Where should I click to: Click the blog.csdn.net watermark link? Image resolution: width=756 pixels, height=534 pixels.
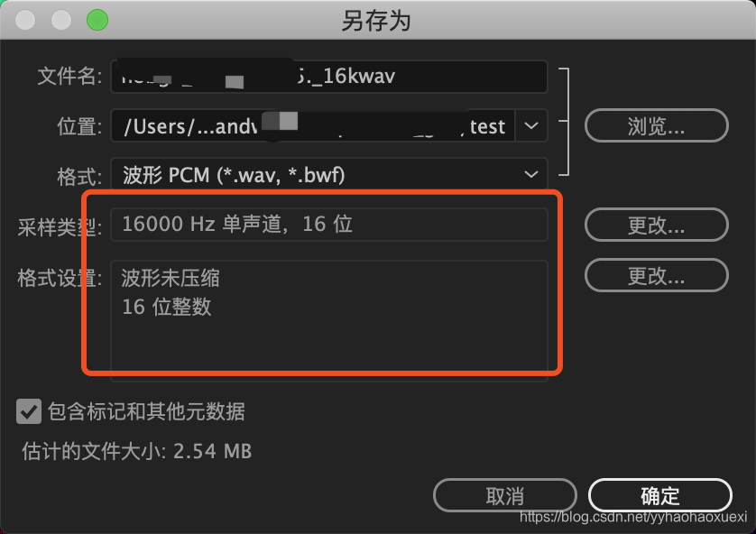tap(633, 517)
